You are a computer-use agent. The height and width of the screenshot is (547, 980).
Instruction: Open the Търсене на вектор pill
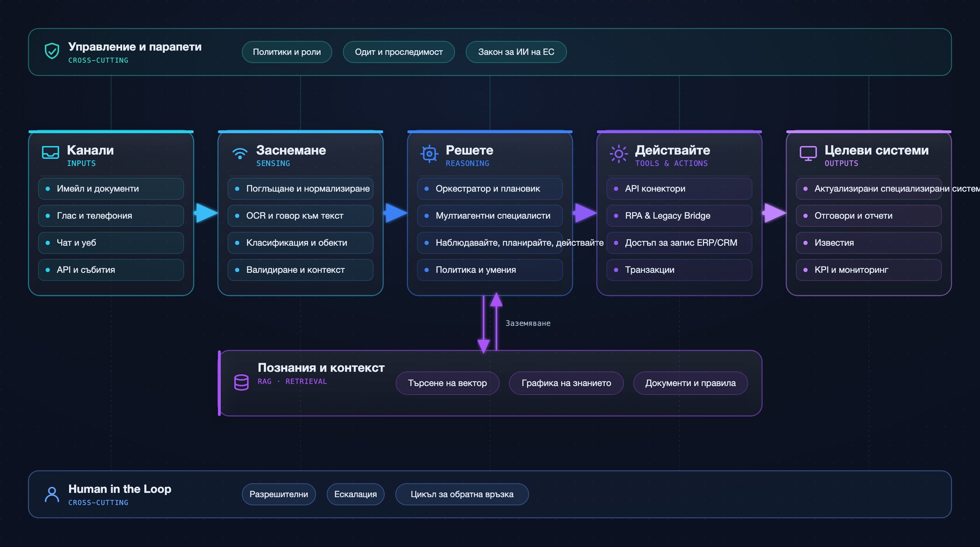click(x=447, y=383)
